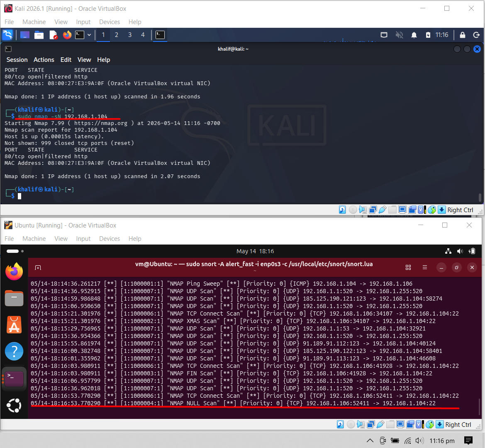Open View menu in Kali terminal

[x=84, y=60]
